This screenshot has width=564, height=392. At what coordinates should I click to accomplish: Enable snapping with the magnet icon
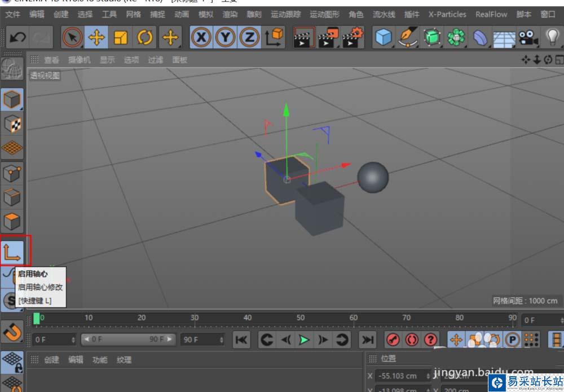pos(12,332)
